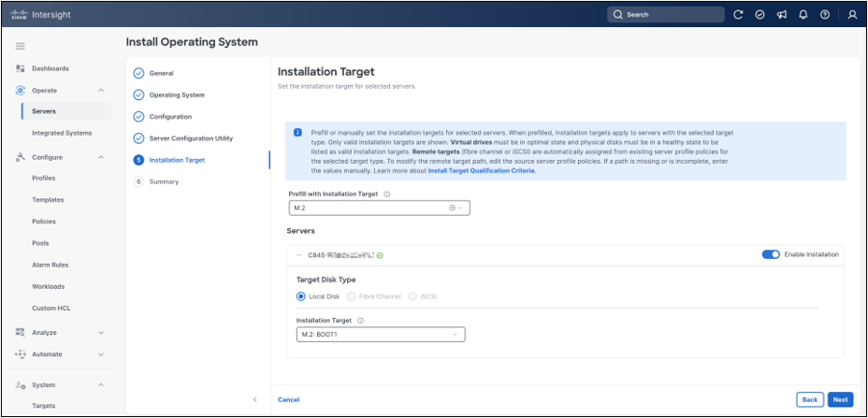Image resolution: width=868 pixels, height=418 pixels.
Task: Clear the M.2 prefill selection with x icon
Action: [452, 209]
